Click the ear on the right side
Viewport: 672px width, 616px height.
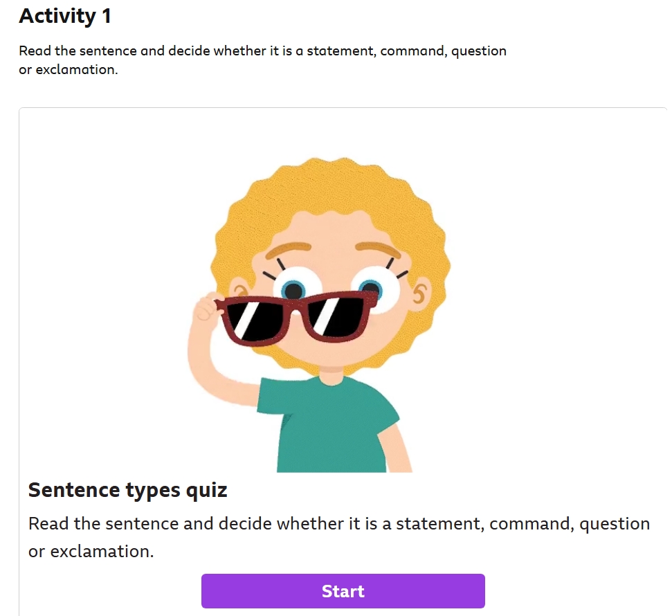420,291
